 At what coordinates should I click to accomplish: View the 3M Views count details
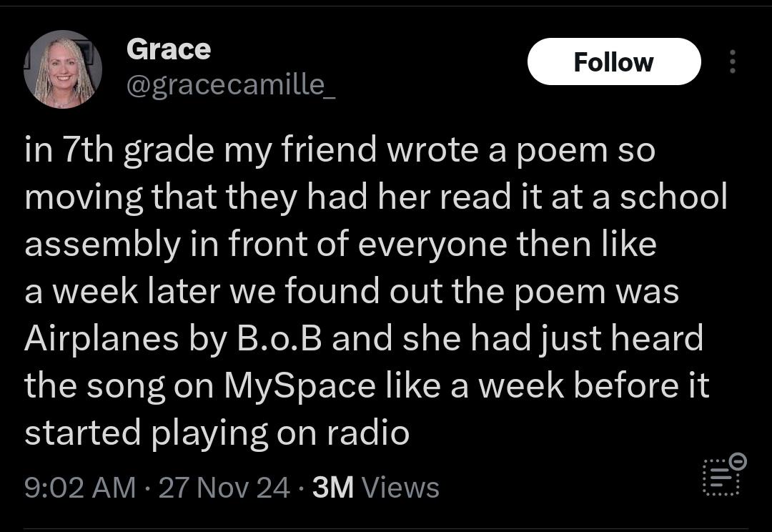376,488
